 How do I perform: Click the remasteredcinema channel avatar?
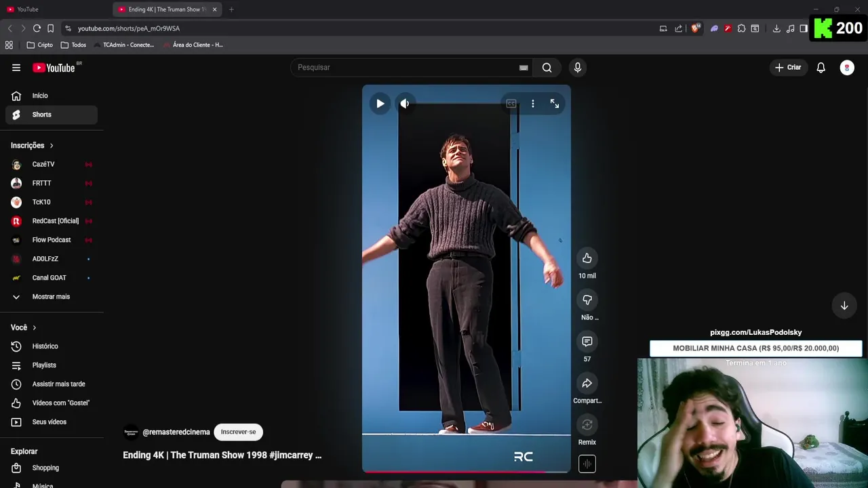131,432
